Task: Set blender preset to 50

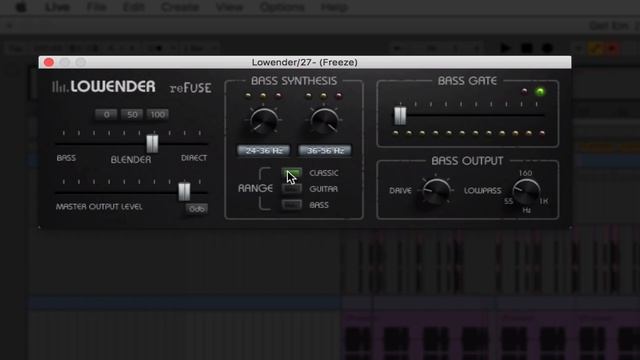Action: pos(132,114)
